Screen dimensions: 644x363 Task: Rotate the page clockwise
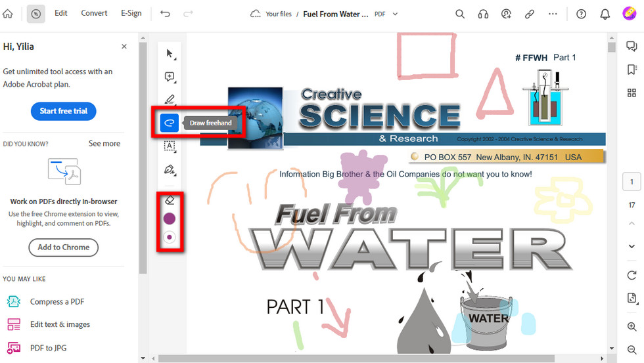point(632,275)
